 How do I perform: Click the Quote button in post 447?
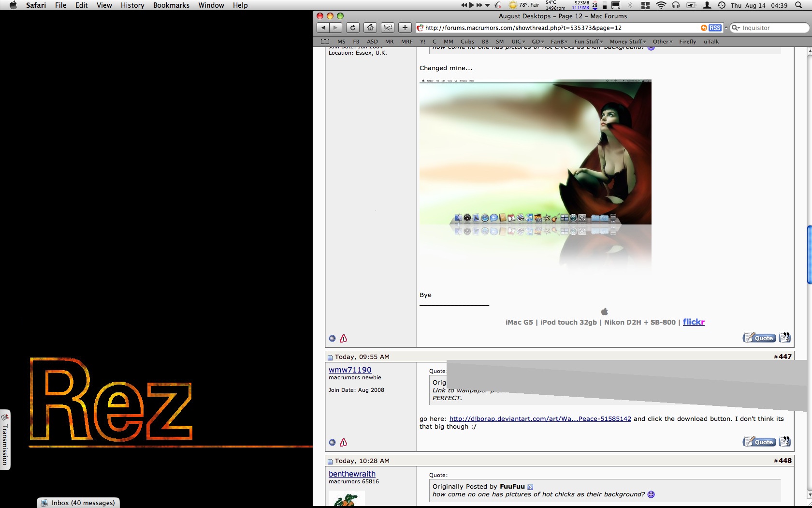coord(759,442)
